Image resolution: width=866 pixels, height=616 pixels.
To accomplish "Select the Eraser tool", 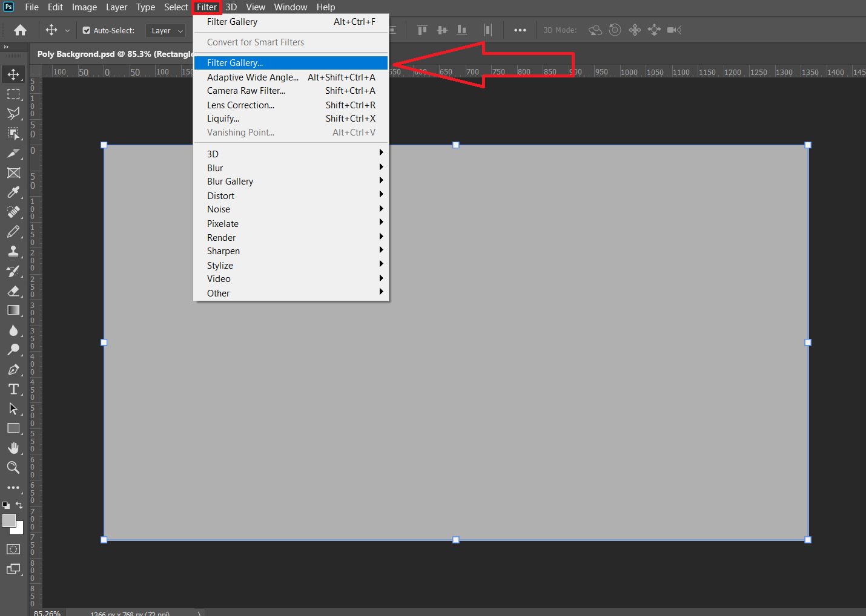I will point(13,291).
